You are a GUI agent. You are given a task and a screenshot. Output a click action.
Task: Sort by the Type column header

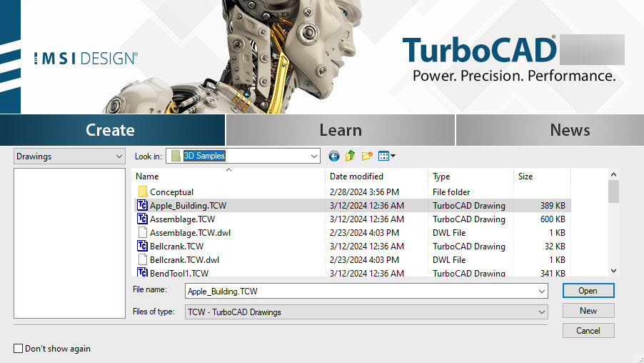(x=471, y=176)
